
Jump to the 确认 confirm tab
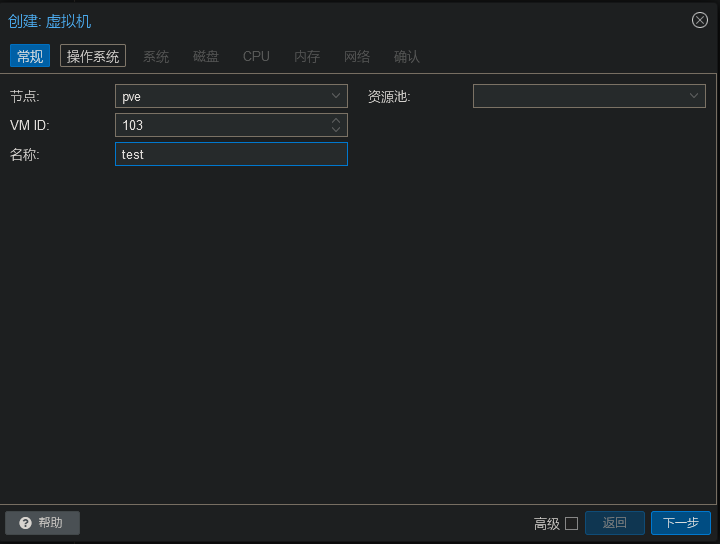coord(407,56)
